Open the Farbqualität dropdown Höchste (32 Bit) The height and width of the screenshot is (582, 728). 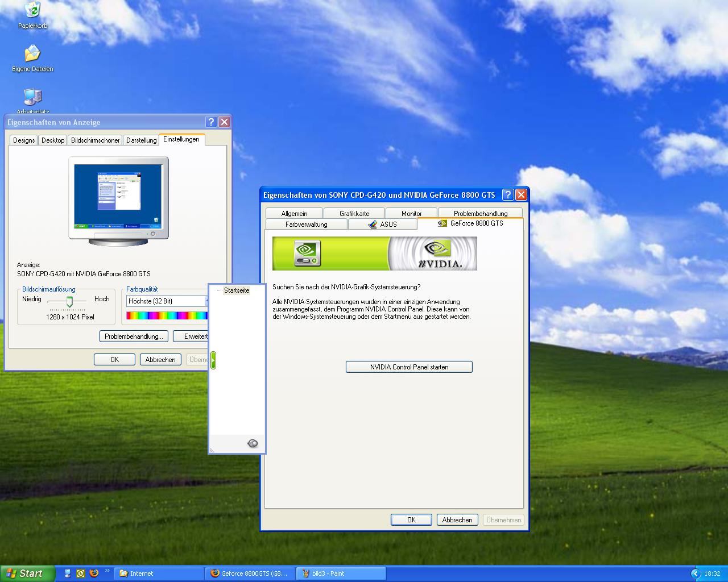coord(168,301)
